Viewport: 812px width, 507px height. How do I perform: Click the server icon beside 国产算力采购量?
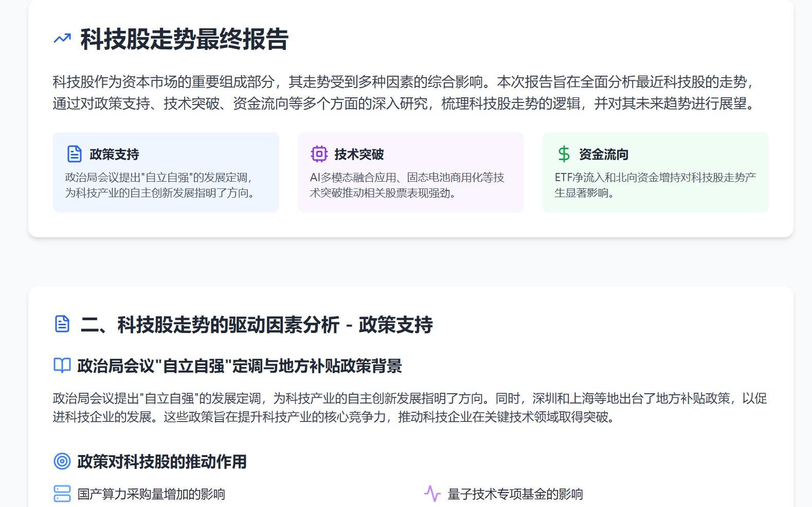coord(62,494)
